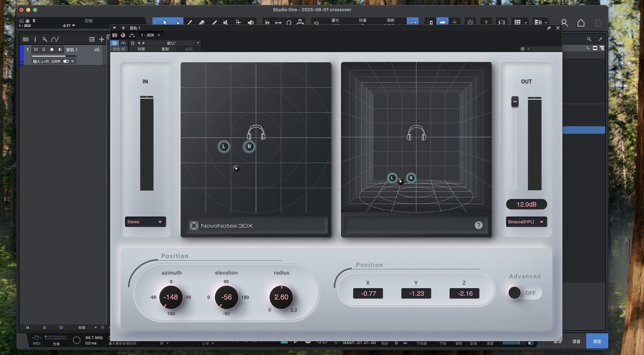The width and height of the screenshot is (644, 355).
Task: Toggle stereo/mono channel mode on track
Action: [x=66, y=61]
